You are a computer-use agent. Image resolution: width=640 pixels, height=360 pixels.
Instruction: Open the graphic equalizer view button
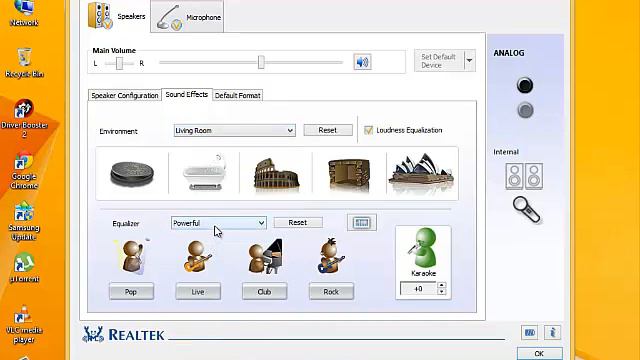coord(362,222)
